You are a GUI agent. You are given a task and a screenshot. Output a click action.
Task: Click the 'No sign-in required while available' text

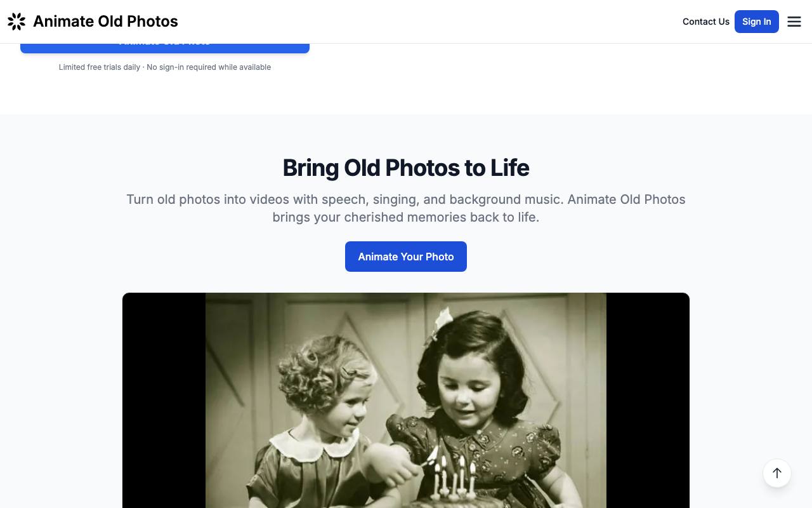click(209, 67)
